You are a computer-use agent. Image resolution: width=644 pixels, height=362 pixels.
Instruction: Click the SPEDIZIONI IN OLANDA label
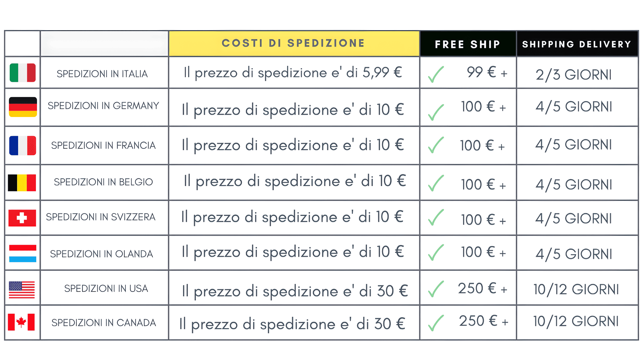click(101, 254)
